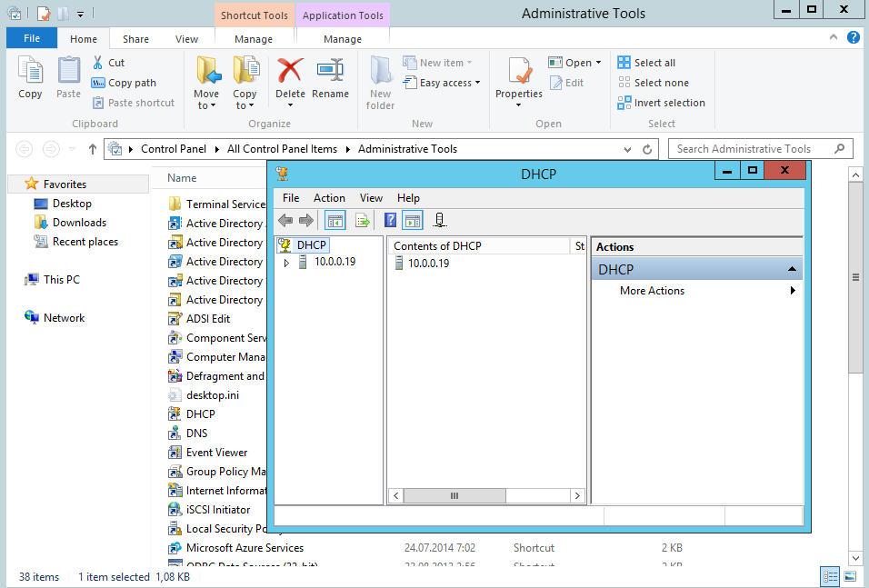Open the dropdown arrow next to Open
Image resolution: width=869 pixels, height=588 pixels.
[598, 63]
